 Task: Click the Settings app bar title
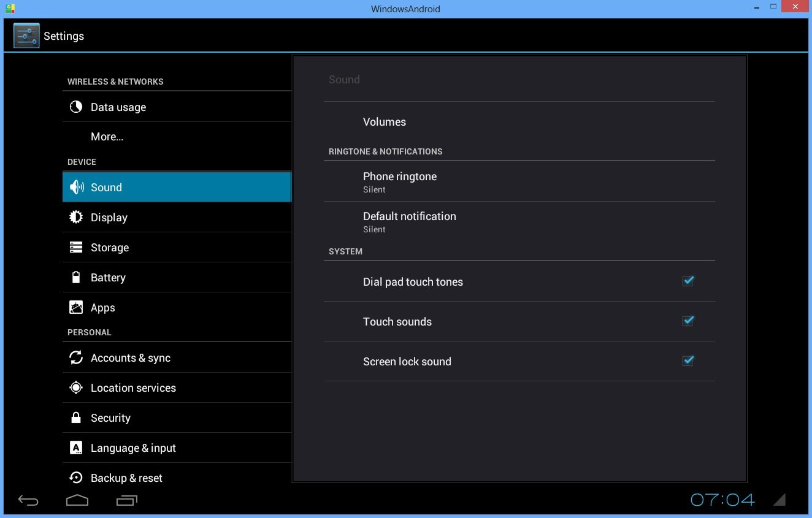tap(64, 36)
